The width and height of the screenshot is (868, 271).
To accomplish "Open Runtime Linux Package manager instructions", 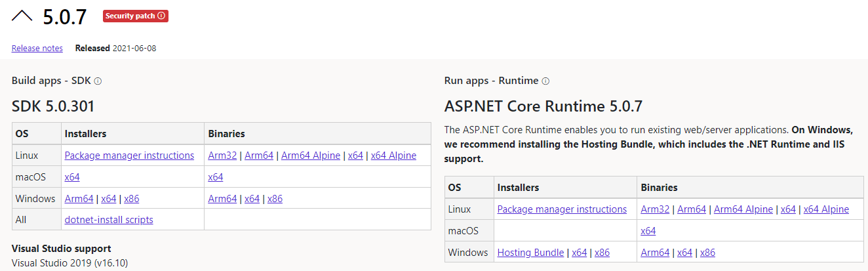I will (x=562, y=209).
